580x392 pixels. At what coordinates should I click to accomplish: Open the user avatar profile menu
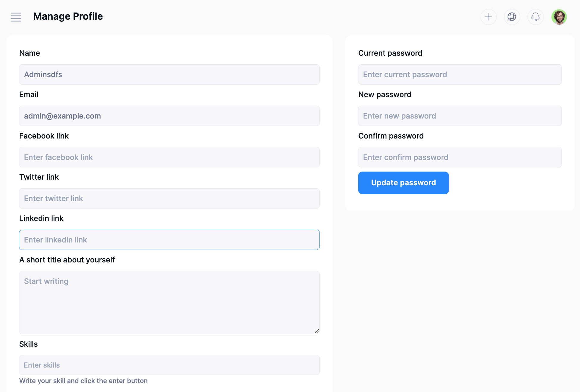[559, 17]
